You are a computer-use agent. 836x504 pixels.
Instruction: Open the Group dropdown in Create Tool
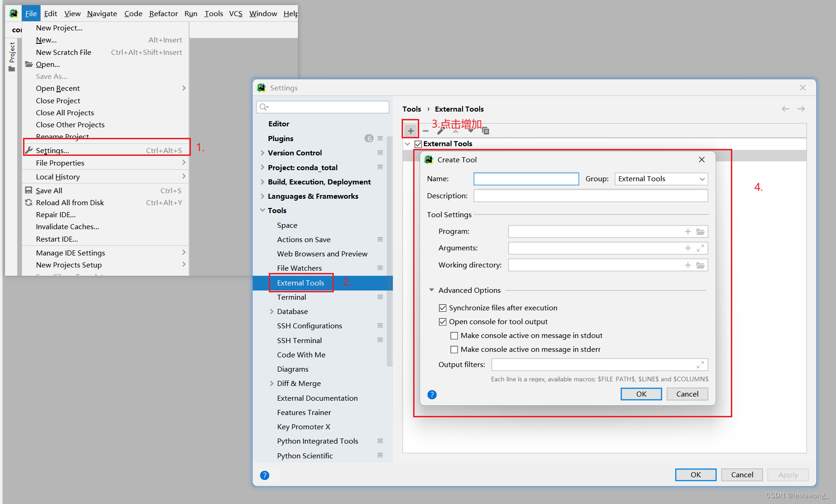coord(661,179)
